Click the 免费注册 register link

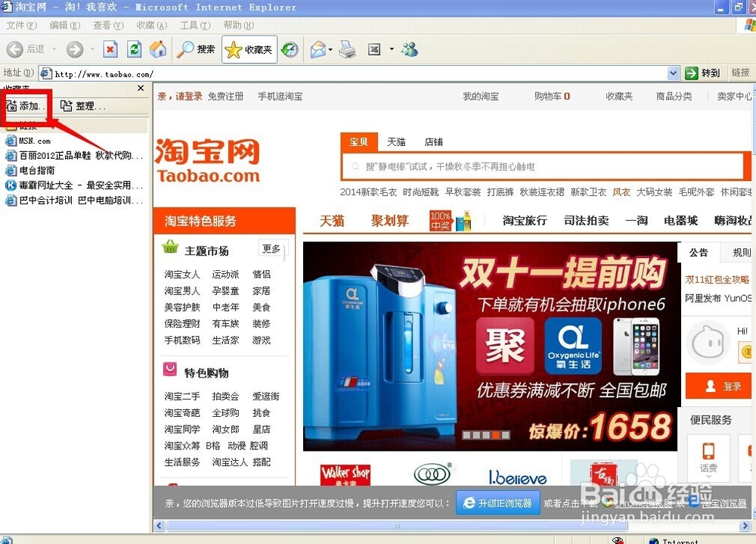[x=225, y=96]
